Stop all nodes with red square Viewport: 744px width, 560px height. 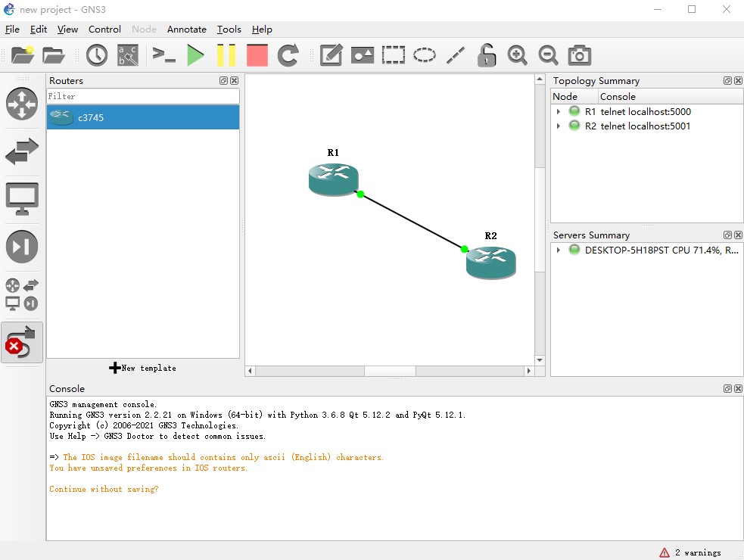click(x=257, y=55)
